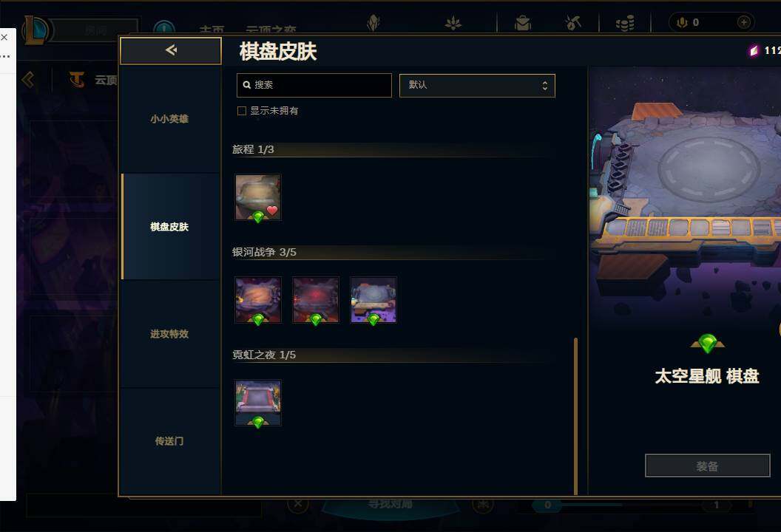The image size is (781, 532).
Task: Open the collection backpack icon
Action: point(522,23)
